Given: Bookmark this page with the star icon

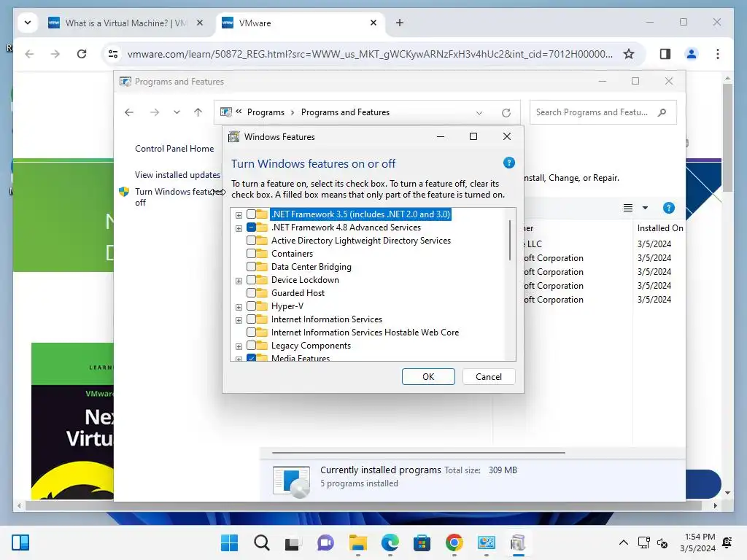Looking at the screenshot, I should click(629, 54).
